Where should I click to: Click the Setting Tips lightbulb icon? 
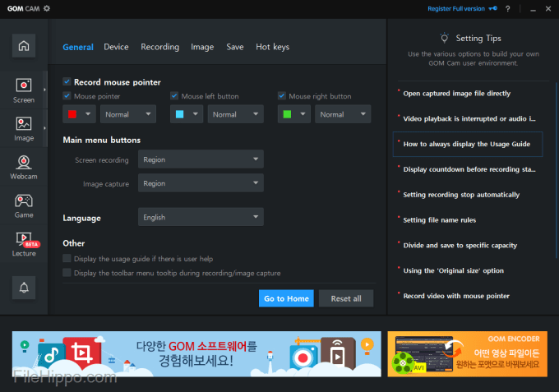444,38
